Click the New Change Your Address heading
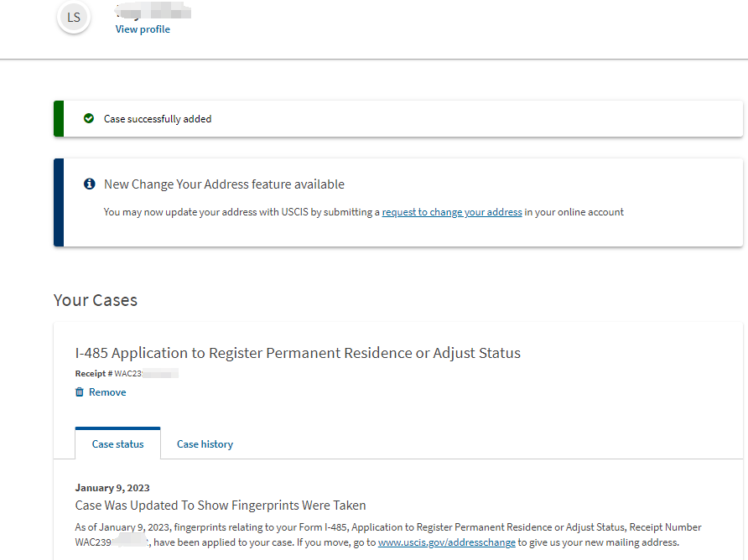This screenshot has height=560, width=748. (x=224, y=184)
